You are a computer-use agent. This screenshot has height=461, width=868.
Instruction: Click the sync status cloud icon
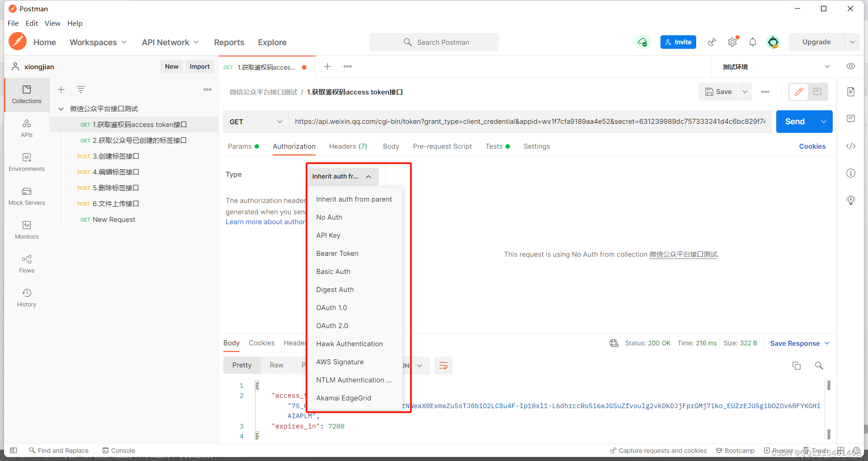click(642, 42)
